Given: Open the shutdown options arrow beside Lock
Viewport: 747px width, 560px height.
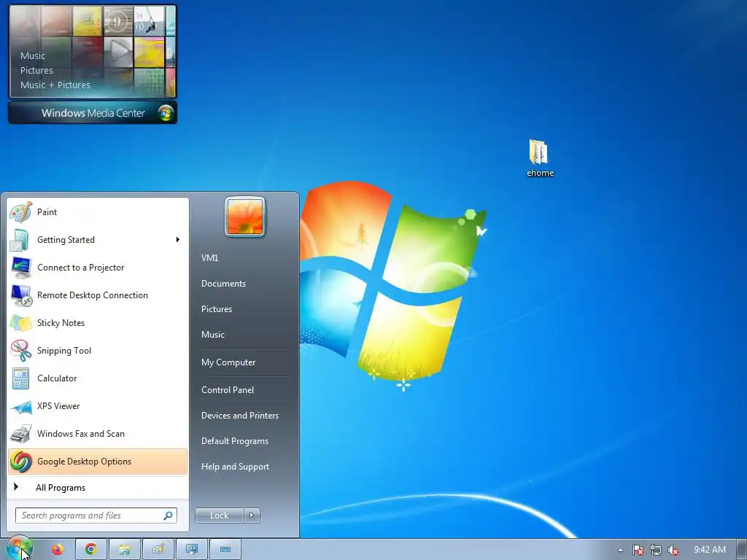Looking at the screenshot, I should [252, 516].
